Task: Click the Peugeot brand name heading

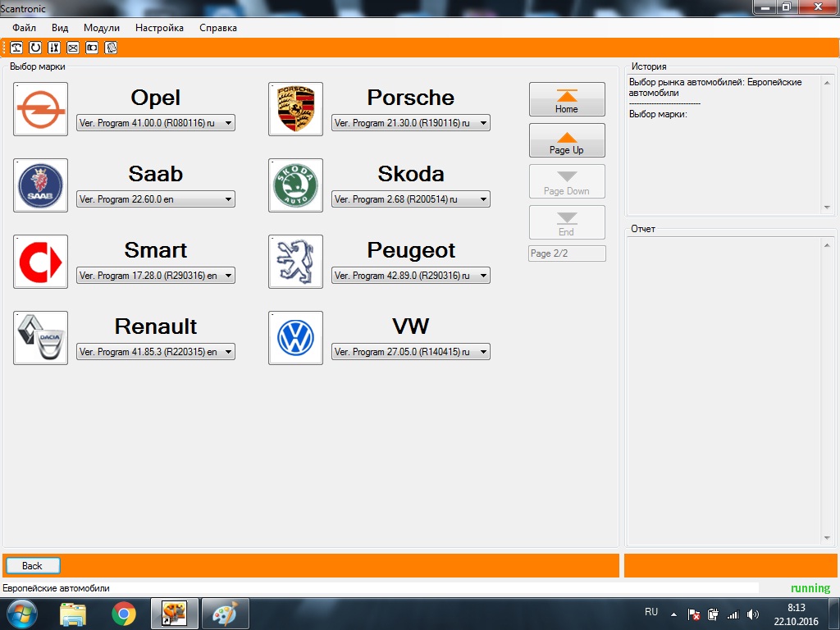Action: pyautogui.click(x=411, y=251)
